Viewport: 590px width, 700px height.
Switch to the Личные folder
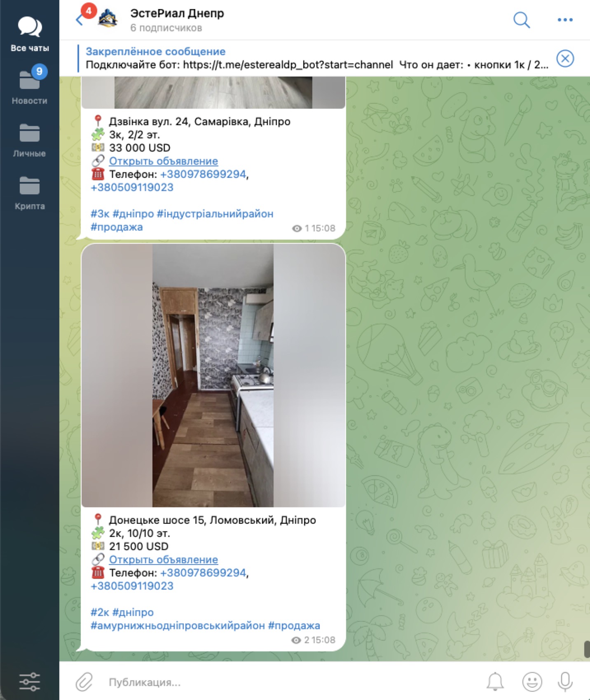click(30, 140)
